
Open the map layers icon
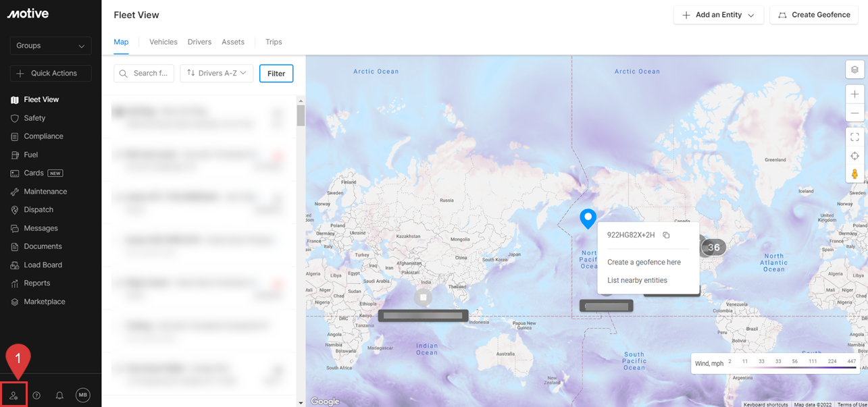click(x=854, y=70)
